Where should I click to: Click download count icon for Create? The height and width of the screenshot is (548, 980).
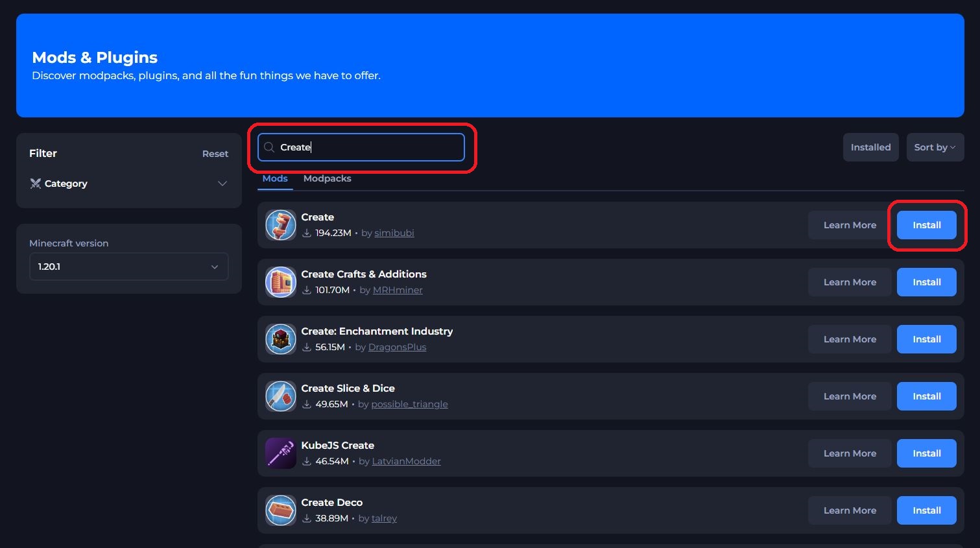pos(307,233)
